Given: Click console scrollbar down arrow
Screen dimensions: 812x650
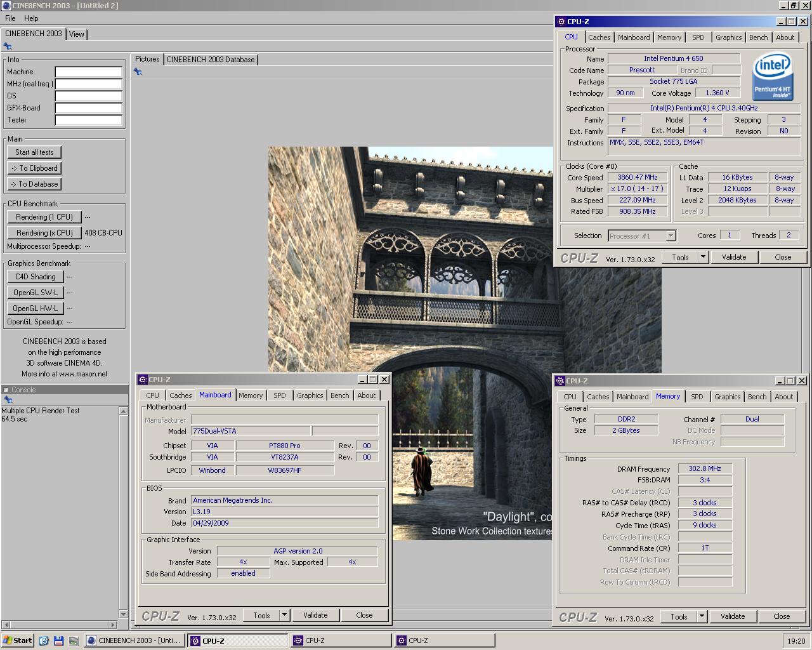Looking at the screenshot, I should point(123,614).
